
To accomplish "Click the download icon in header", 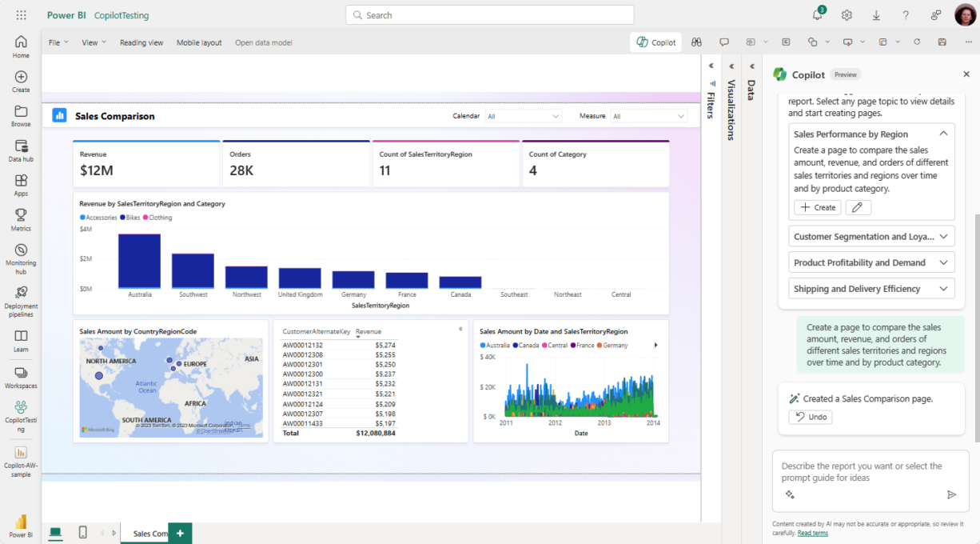I will coord(876,15).
